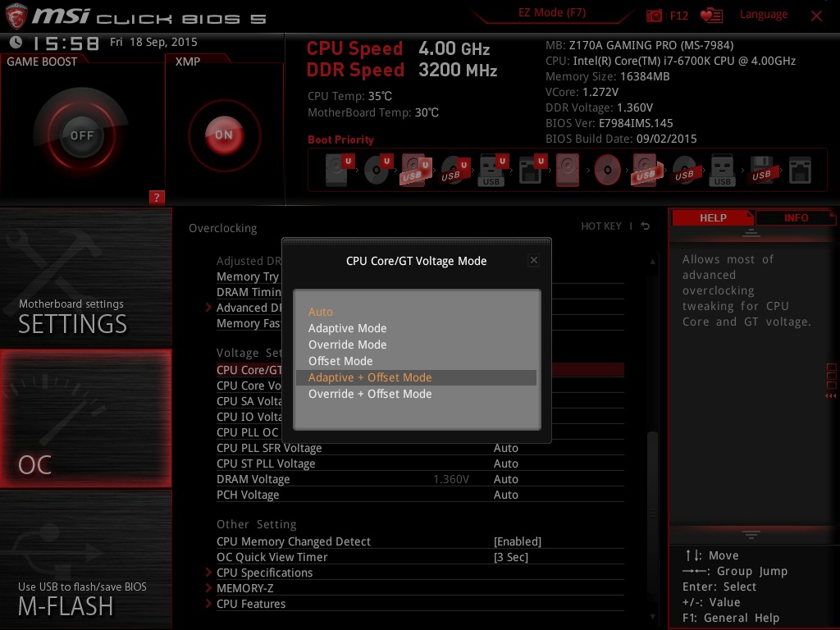Image resolution: width=840 pixels, height=630 pixels.
Task: Exit the BIOS with the top-right X
Action: tap(816, 16)
